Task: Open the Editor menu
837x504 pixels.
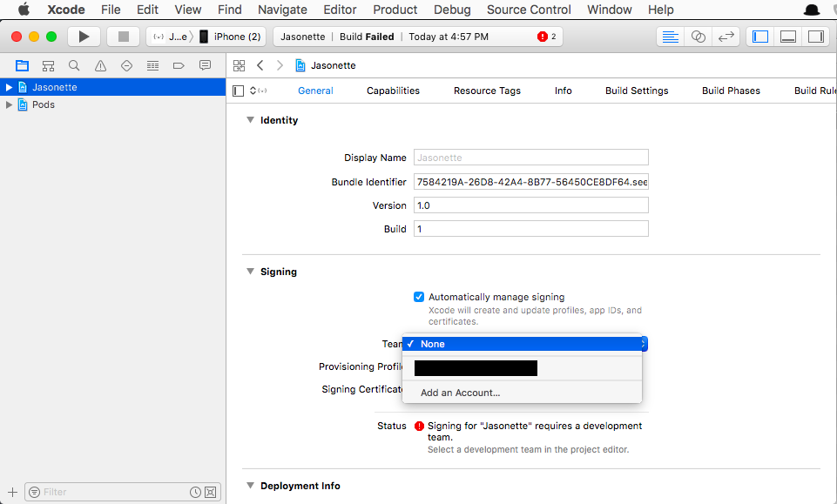Action: 340,10
